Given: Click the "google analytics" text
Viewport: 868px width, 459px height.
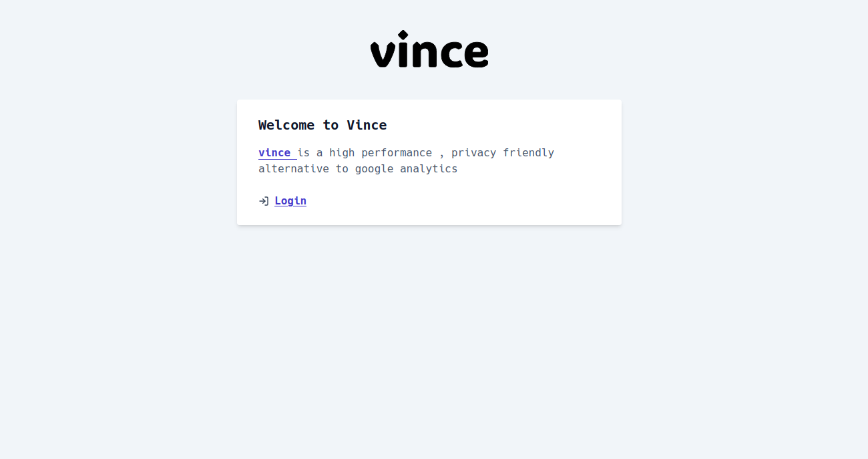Looking at the screenshot, I should 406,169.
